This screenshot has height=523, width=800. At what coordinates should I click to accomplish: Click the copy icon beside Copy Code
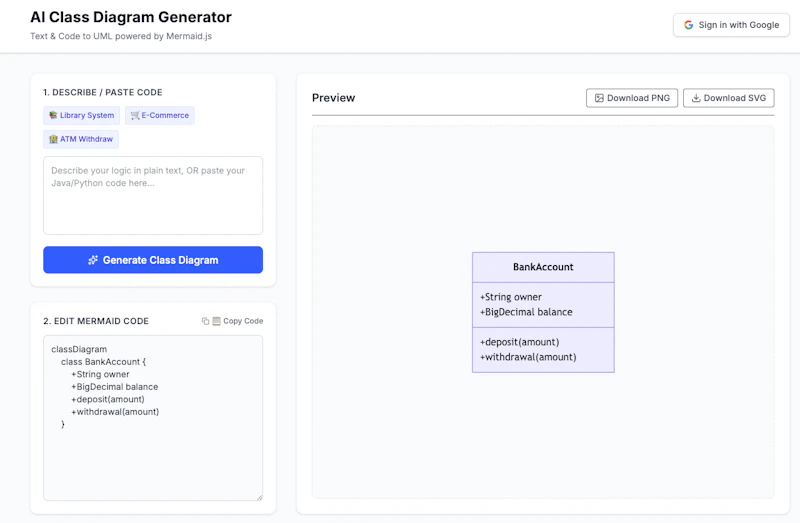[205, 321]
